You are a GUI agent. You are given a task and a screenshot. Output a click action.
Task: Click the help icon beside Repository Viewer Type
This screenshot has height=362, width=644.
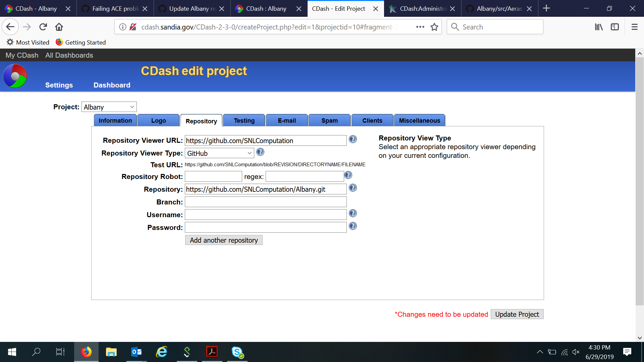pos(260,152)
